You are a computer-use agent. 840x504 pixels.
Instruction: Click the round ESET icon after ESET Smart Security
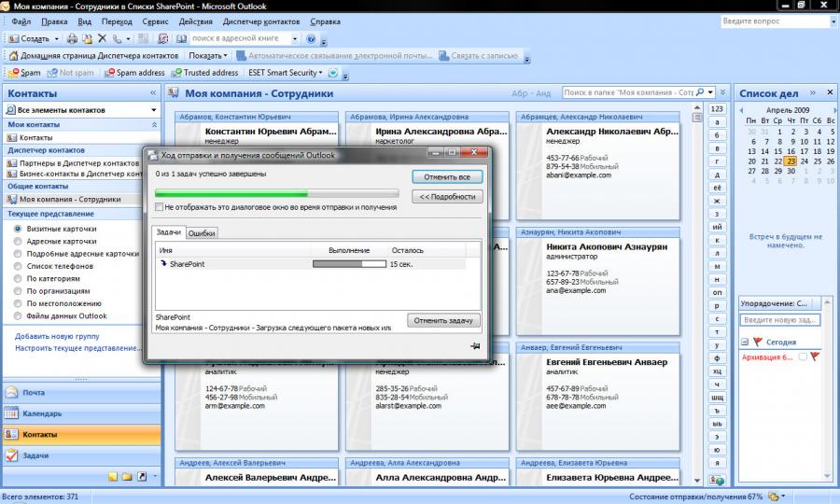pyautogui.click(x=332, y=72)
